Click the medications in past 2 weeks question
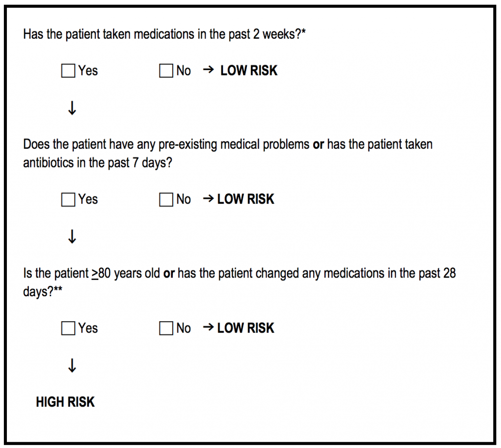The image size is (501, 448). [x=164, y=34]
